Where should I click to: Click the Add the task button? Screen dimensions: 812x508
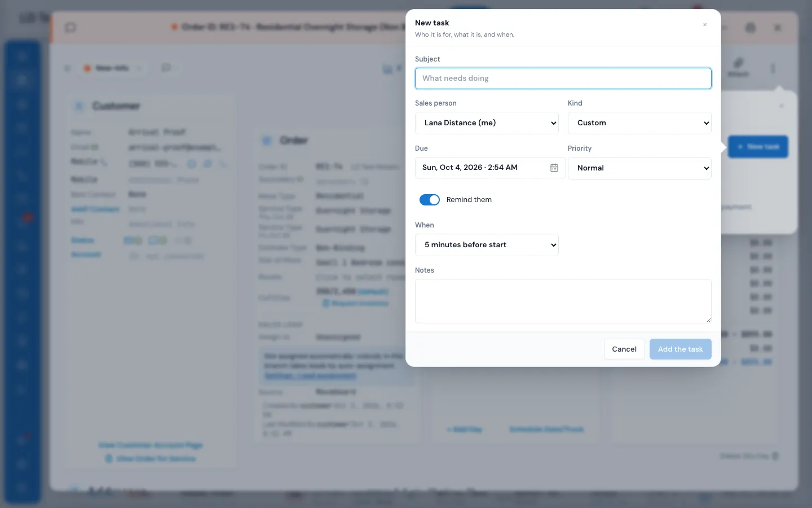click(x=680, y=349)
